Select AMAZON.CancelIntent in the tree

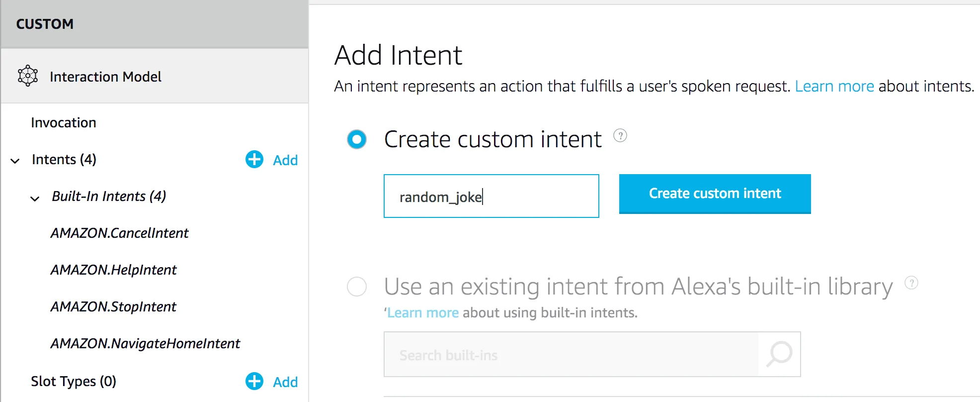click(x=120, y=233)
